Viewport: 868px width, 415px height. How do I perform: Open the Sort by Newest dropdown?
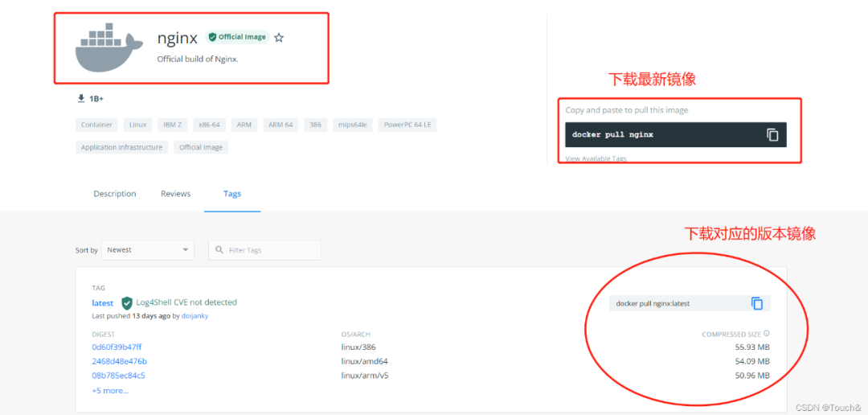coord(148,250)
